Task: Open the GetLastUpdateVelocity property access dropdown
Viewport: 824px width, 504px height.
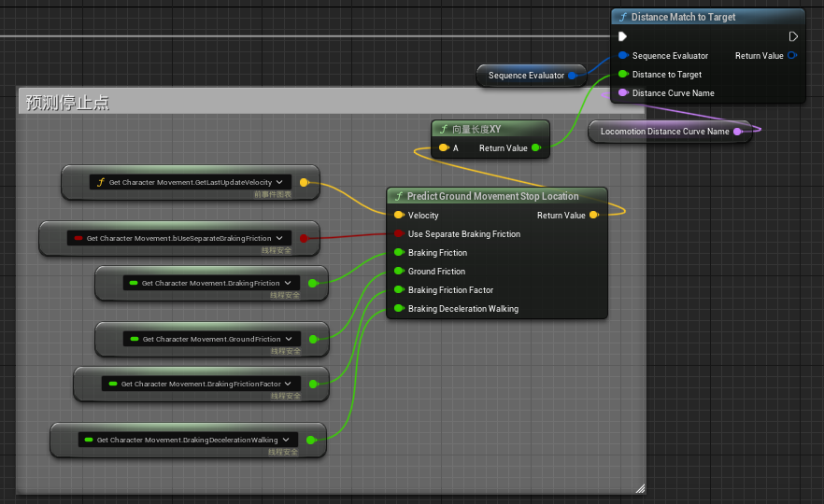Action: click(x=191, y=182)
